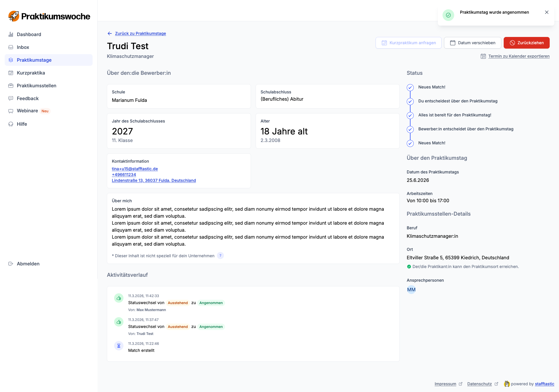The image size is (559, 392).
Task: Click the question mark help icon
Action: 220,256
